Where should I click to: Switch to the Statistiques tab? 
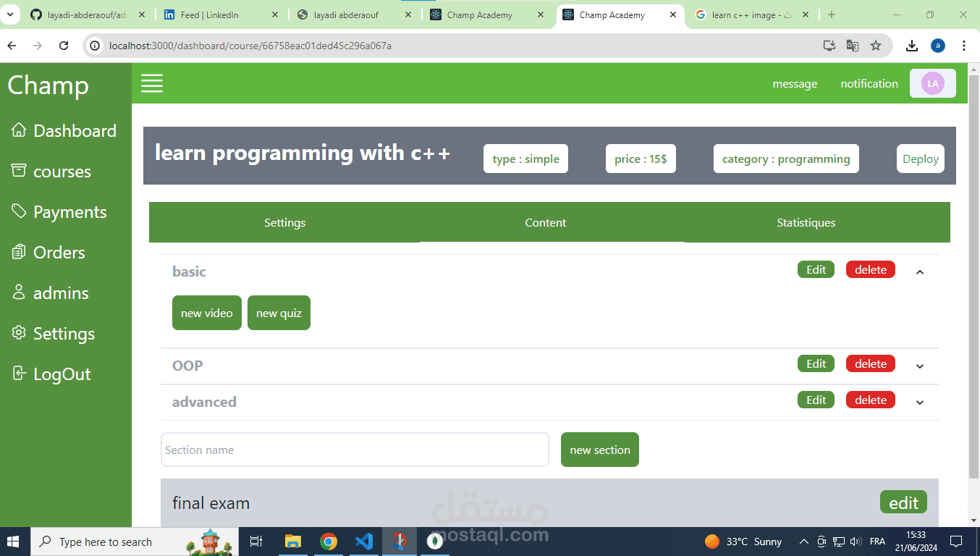(806, 222)
